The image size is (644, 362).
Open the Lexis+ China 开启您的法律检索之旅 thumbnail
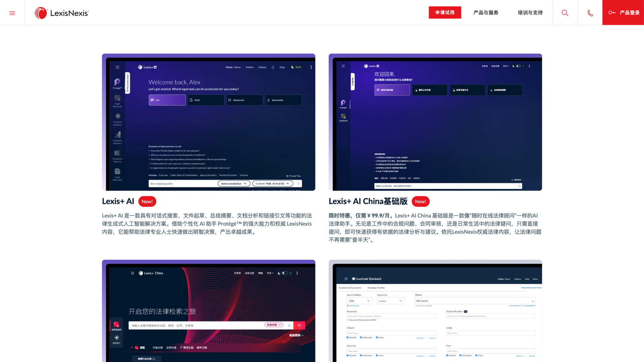pos(209,311)
